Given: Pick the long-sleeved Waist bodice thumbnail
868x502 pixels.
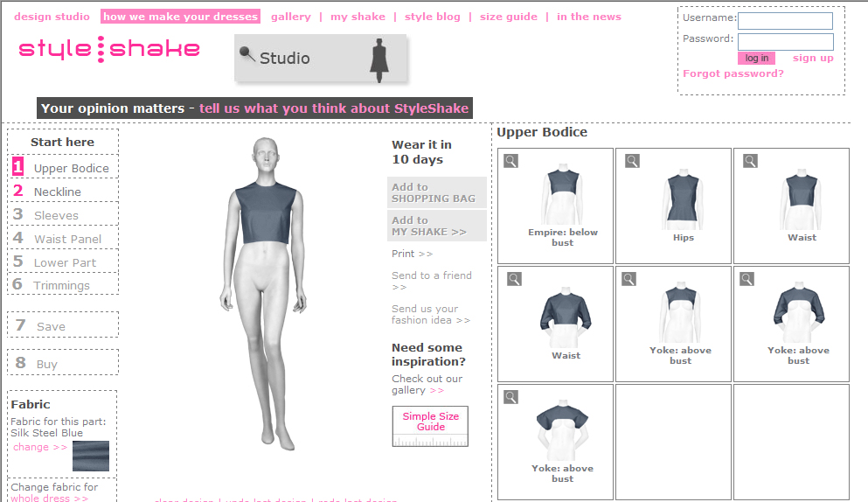Looking at the screenshot, I should 566,317.
